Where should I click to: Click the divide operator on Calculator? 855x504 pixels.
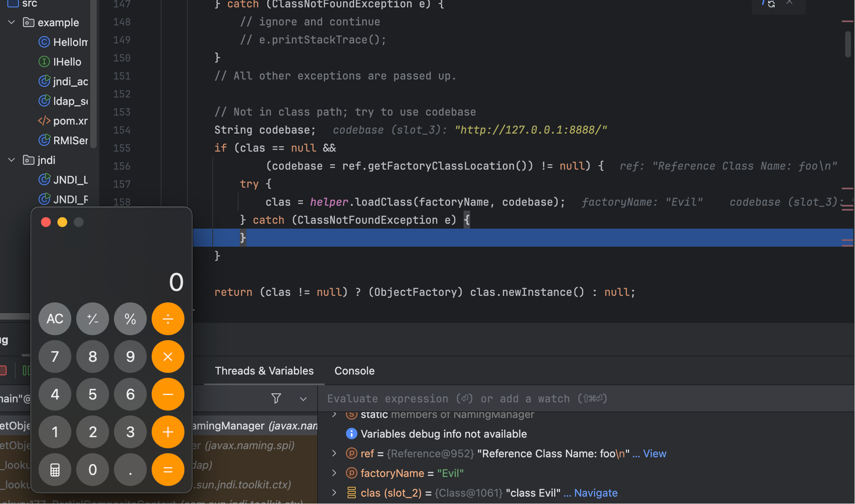[168, 319]
